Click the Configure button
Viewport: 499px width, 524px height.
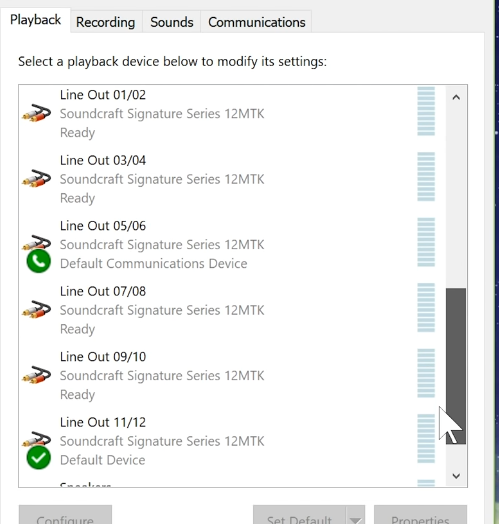(x=65, y=516)
